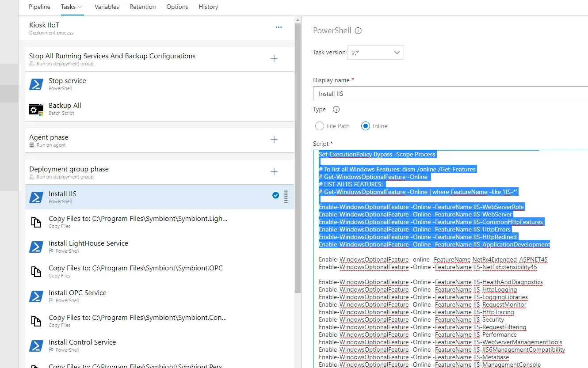Click the Install IIS task checkmark

[276, 195]
